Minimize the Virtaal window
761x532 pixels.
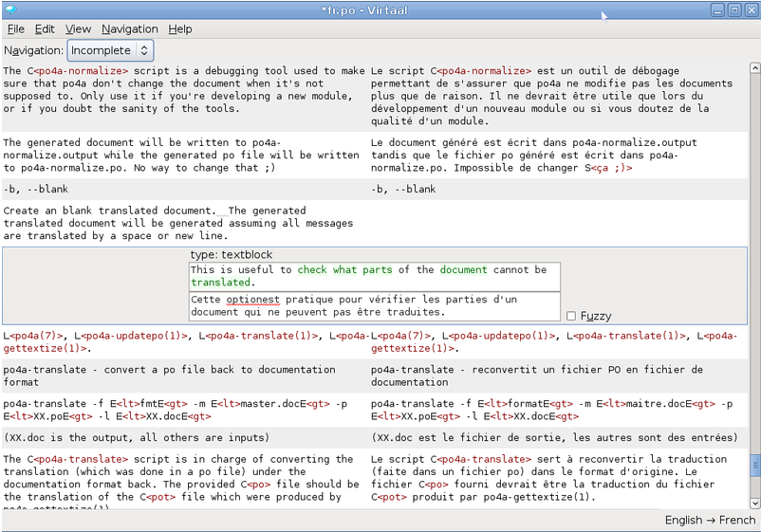(717, 10)
